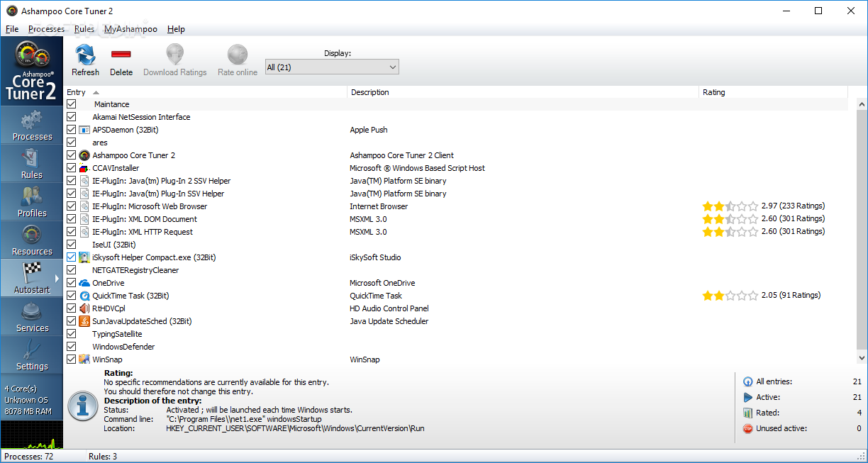
Task: Click the blue information icon
Action: pos(83,407)
